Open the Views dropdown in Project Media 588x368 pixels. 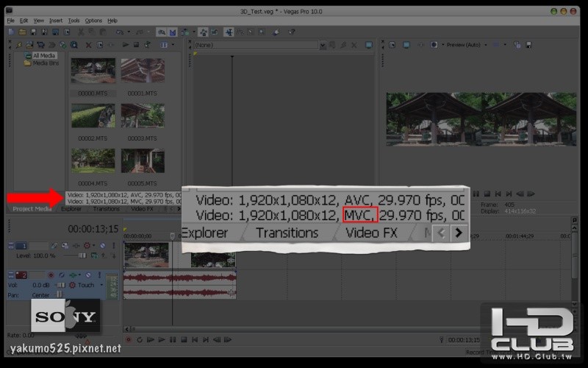[x=173, y=45]
